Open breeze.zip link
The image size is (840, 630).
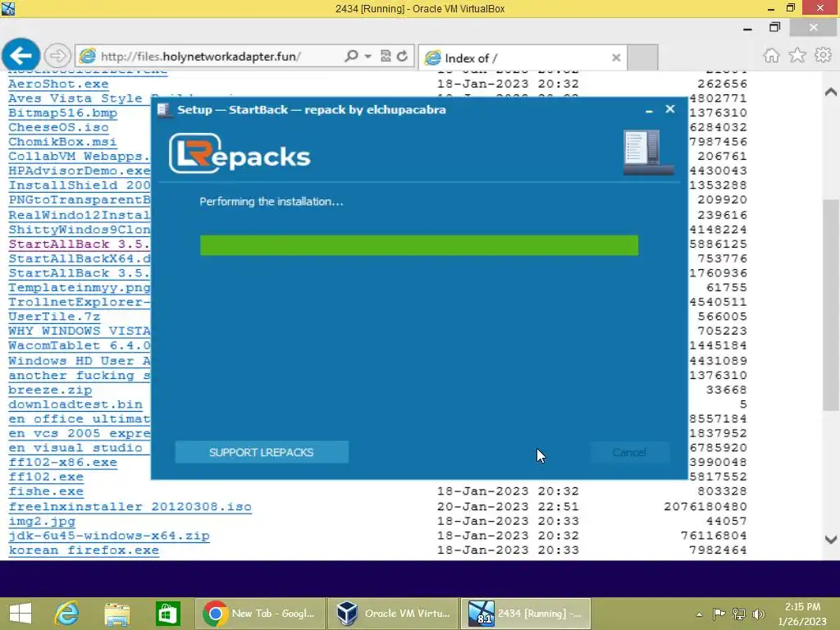(x=50, y=390)
